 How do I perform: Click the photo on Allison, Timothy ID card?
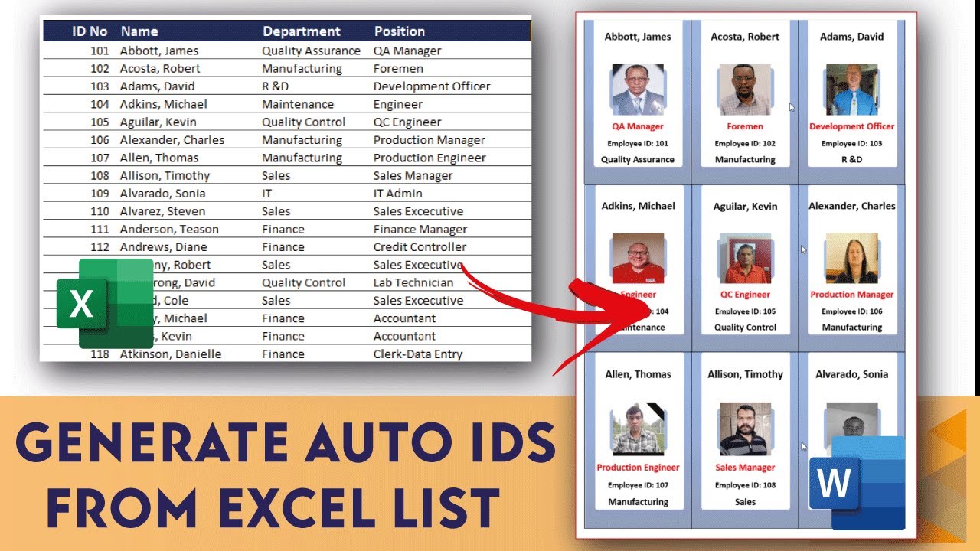745,429
